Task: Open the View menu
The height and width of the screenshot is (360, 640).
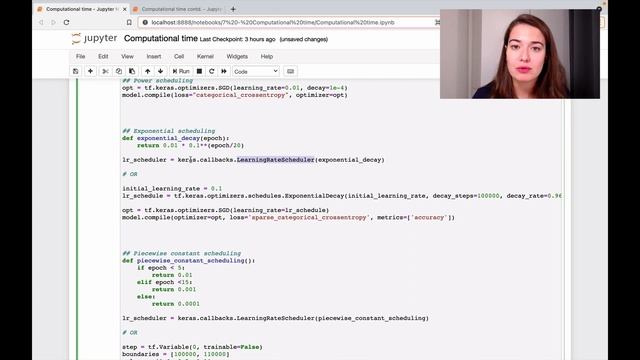Action: coord(127,56)
